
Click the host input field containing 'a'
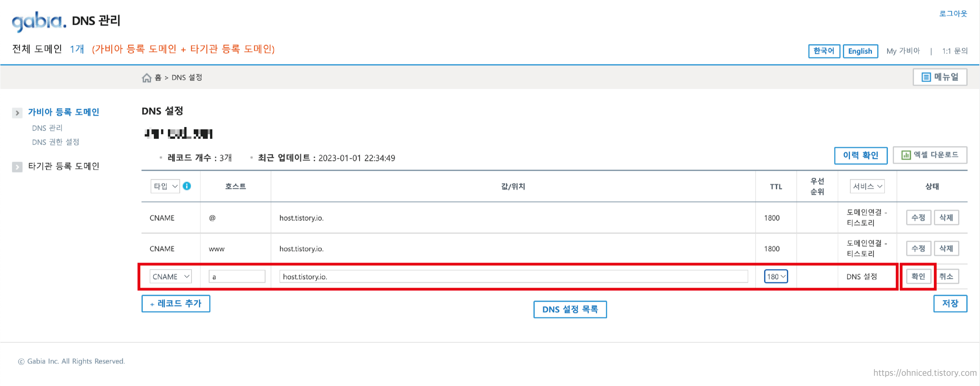237,277
